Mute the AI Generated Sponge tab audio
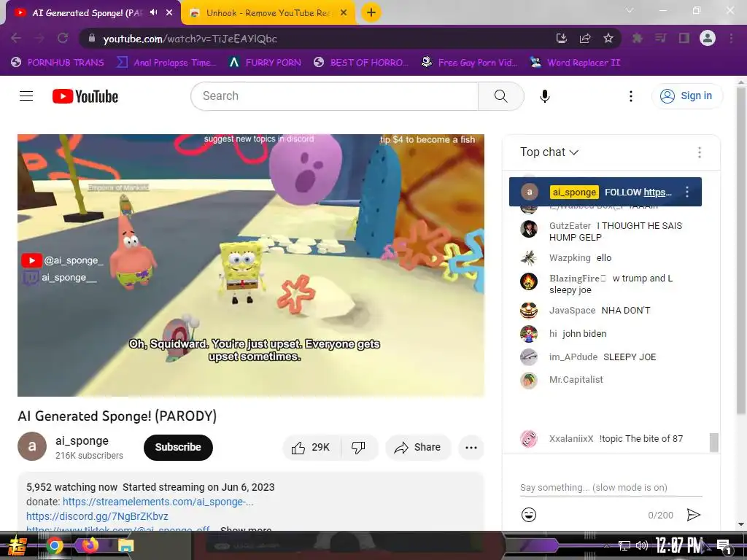 (153, 12)
